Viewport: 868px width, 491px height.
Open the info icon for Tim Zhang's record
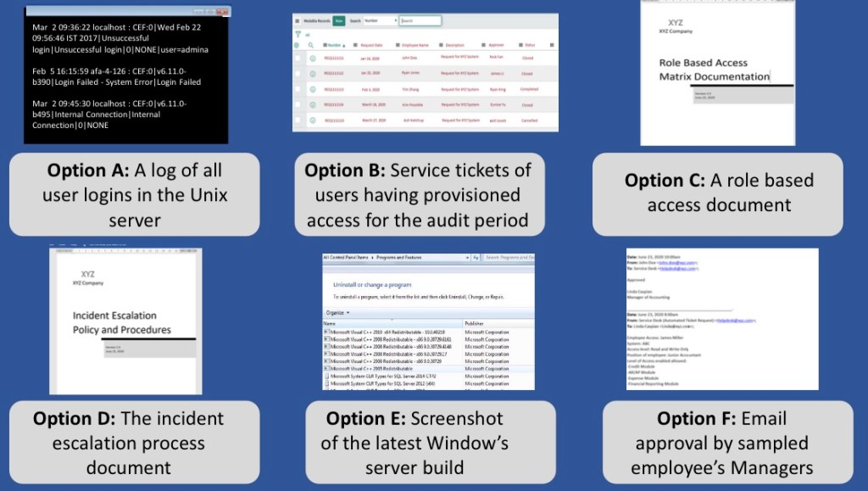click(x=312, y=89)
